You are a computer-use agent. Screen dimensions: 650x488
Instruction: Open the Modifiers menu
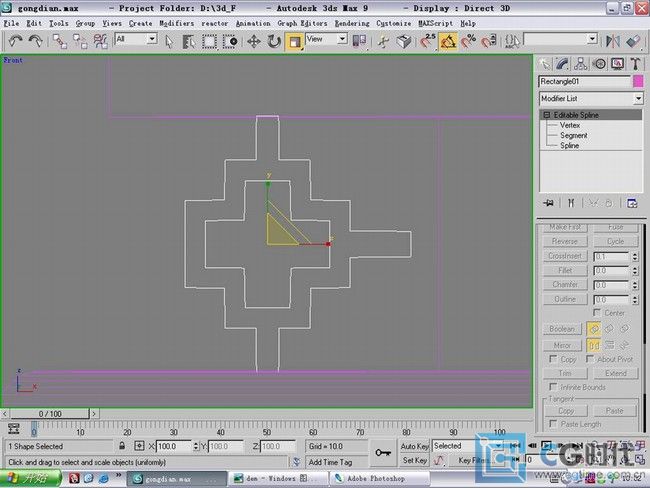pyautogui.click(x=177, y=24)
